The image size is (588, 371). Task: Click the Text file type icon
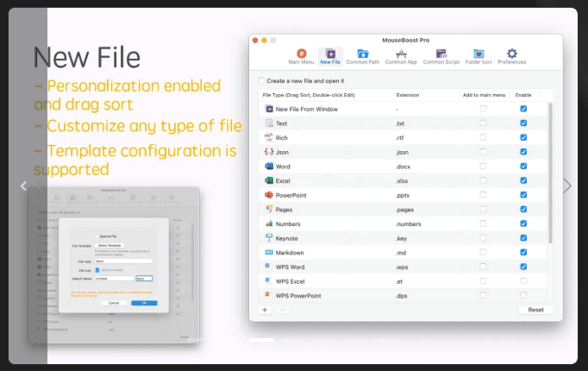(269, 123)
